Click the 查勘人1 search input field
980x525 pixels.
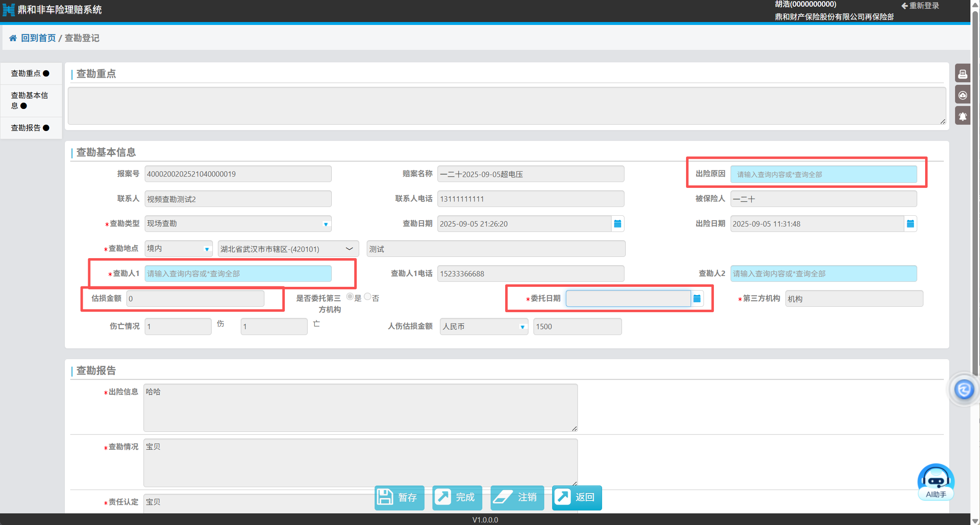238,274
